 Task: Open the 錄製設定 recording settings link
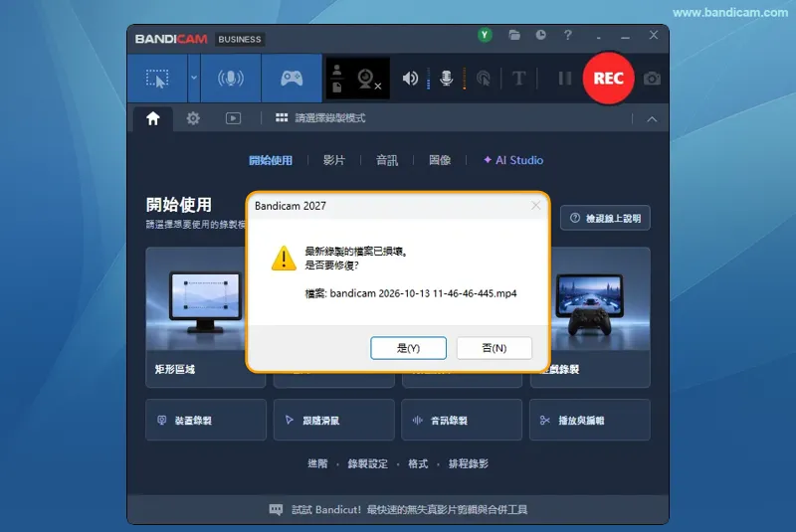367,463
